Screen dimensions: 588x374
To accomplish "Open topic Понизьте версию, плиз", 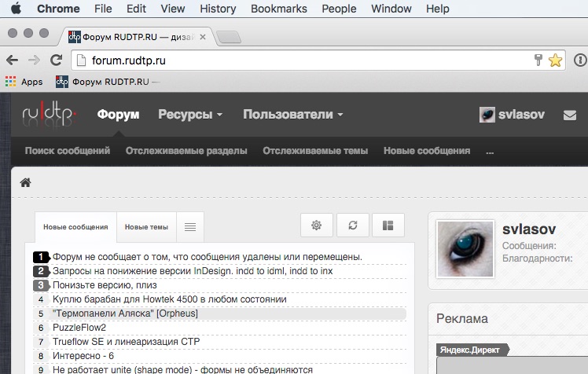I will coord(105,285).
